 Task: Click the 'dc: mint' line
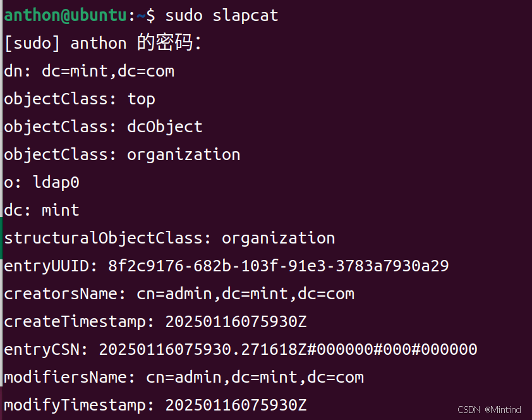42,210
